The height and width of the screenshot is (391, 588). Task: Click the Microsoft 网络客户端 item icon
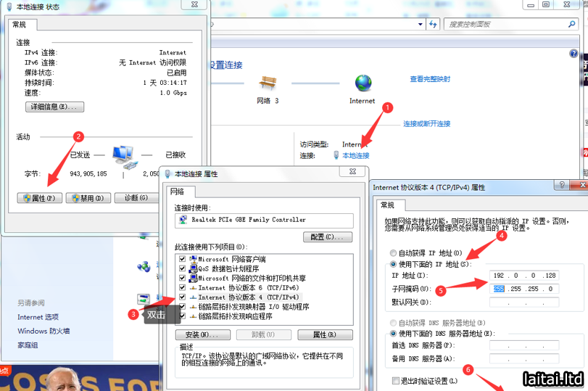[194, 259]
